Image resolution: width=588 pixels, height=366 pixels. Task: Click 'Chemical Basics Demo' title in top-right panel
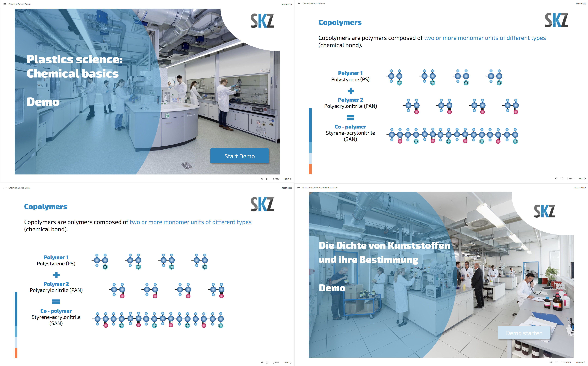314,4
